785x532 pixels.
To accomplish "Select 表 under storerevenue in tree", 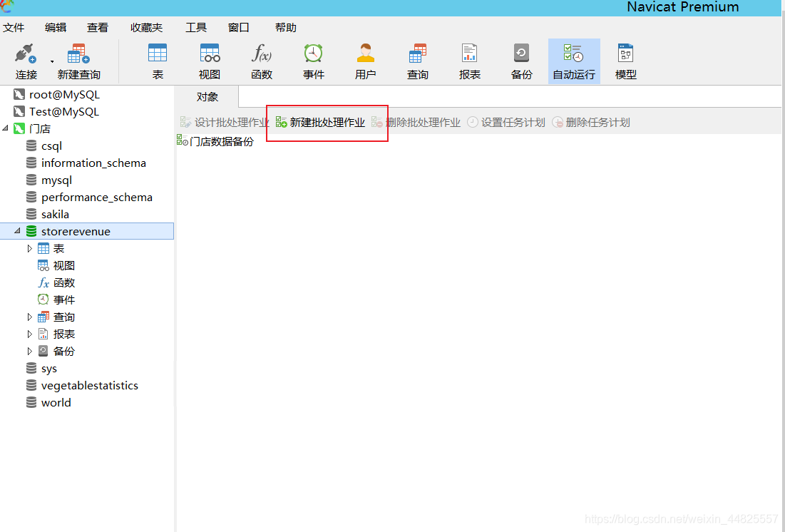I will (x=58, y=248).
